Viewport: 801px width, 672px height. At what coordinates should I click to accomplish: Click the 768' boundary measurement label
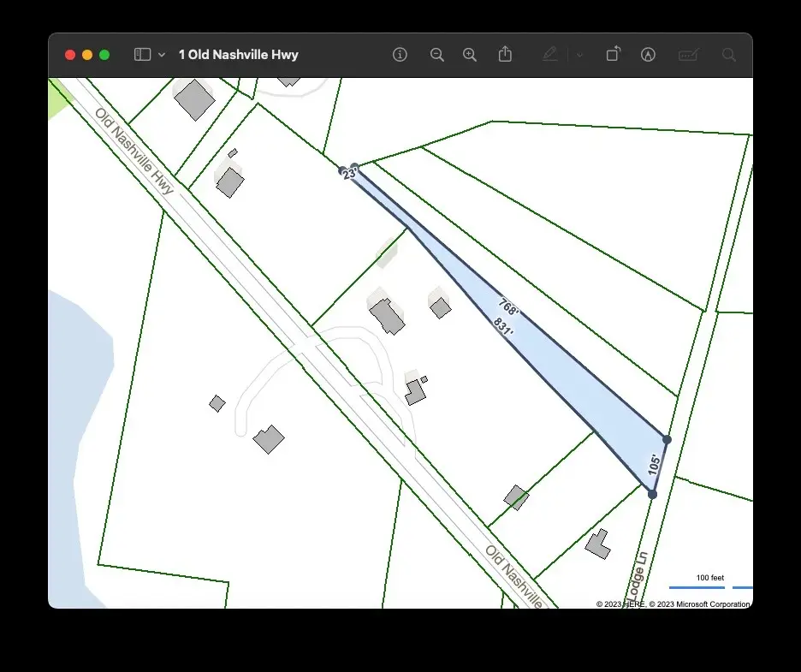(x=508, y=305)
